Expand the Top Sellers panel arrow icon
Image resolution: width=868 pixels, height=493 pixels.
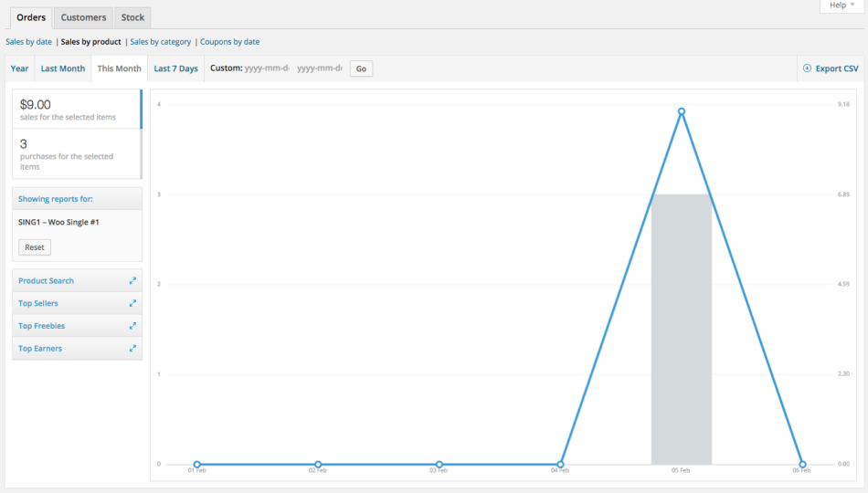click(x=132, y=303)
